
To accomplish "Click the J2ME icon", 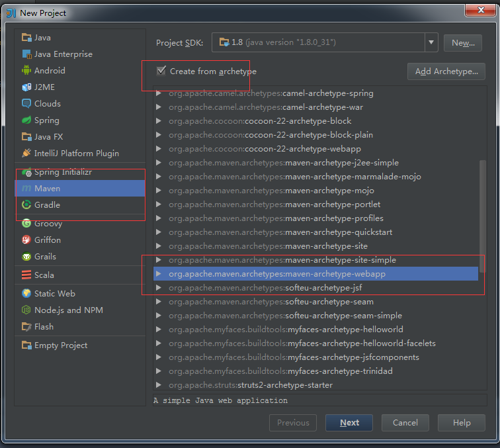I will click(x=26, y=87).
